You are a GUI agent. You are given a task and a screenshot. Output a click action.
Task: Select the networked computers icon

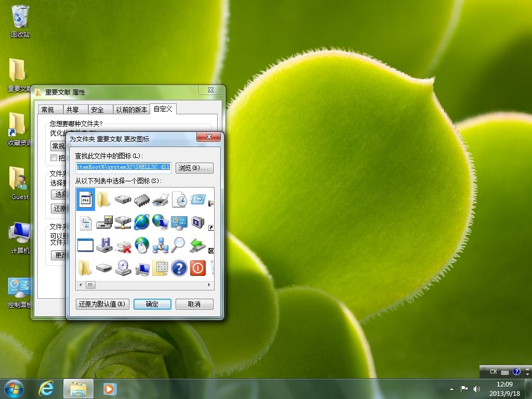click(x=161, y=245)
